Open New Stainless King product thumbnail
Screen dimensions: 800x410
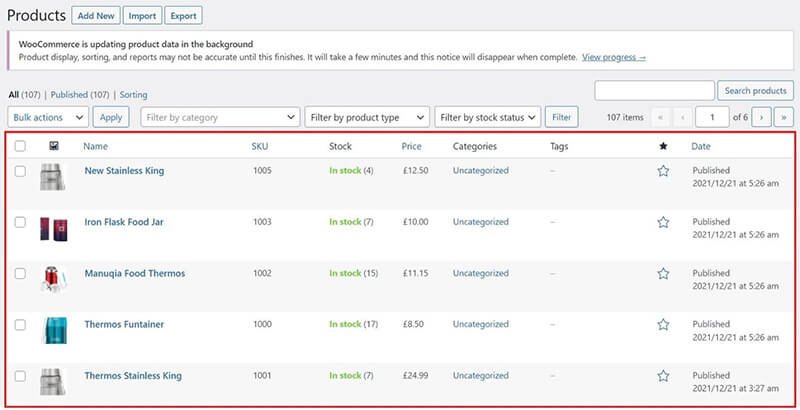coord(53,177)
